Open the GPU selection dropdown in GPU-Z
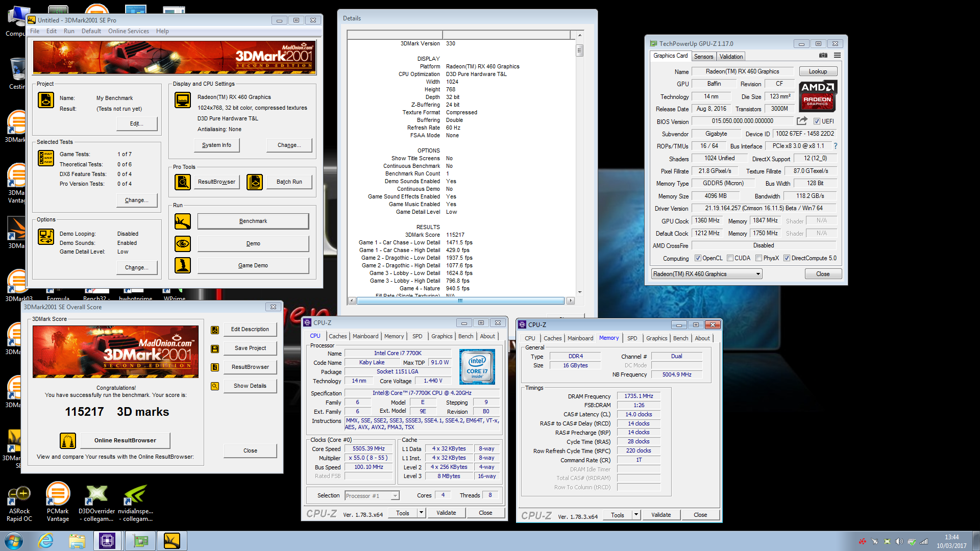This screenshot has height=551, width=980. click(x=706, y=274)
